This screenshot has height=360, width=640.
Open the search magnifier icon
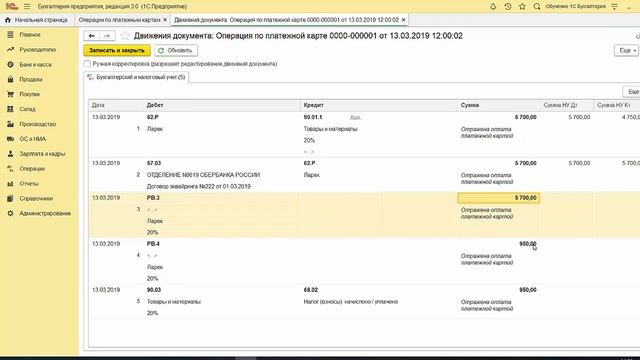click(537, 7)
